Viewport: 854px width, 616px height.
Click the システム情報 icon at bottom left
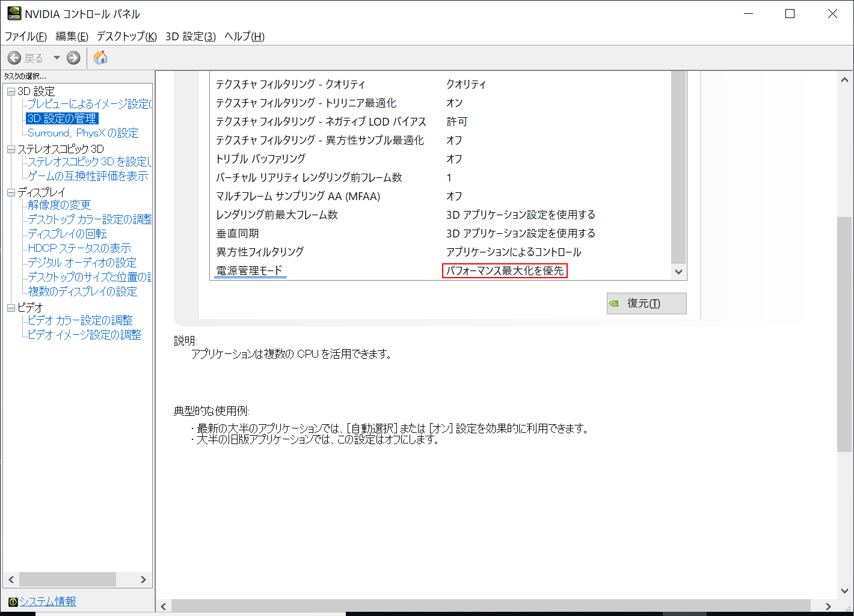pos(13,602)
